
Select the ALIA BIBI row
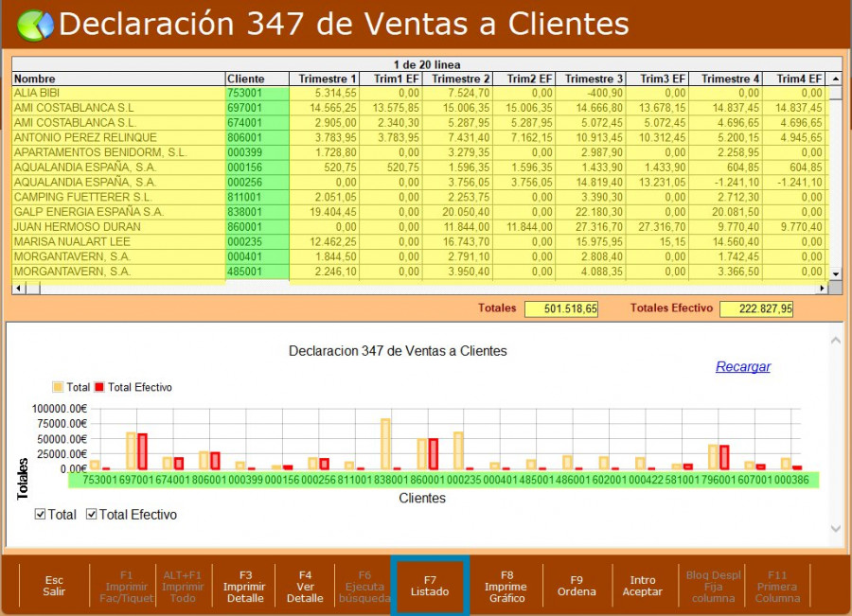[x=117, y=94]
